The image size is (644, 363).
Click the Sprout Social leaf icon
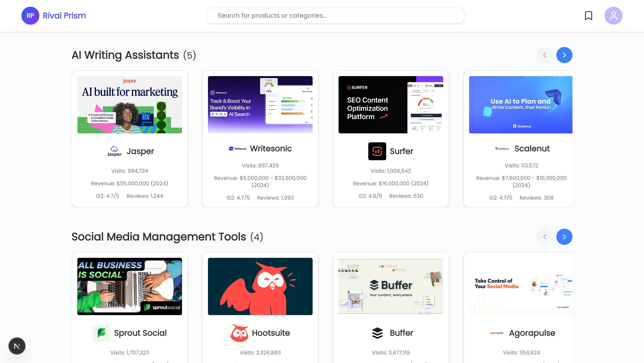[102, 333]
